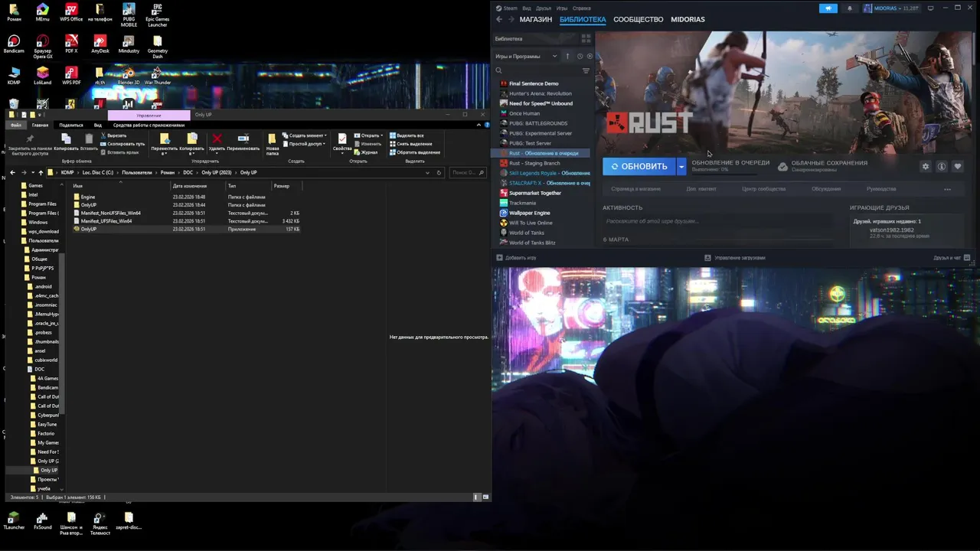Open the Поделиться ribbon tab in Explorer
980x551 pixels.
[71, 125]
